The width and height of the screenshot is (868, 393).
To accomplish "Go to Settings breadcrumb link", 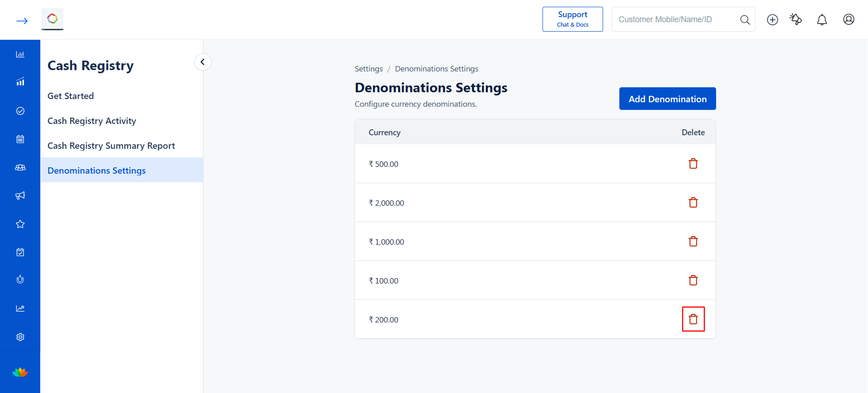I will pyautogui.click(x=368, y=69).
